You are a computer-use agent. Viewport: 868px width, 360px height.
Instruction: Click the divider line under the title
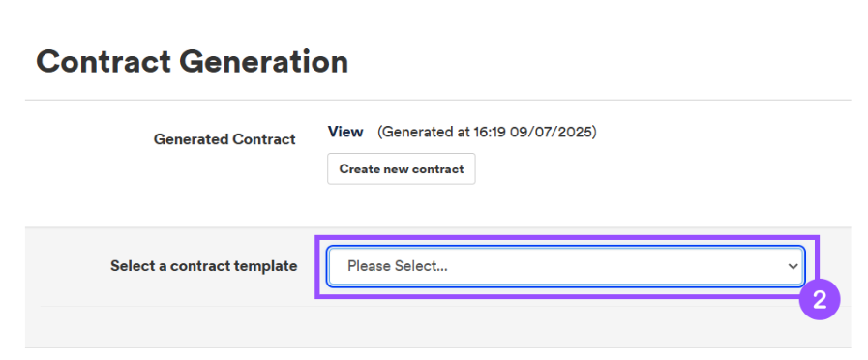437,100
